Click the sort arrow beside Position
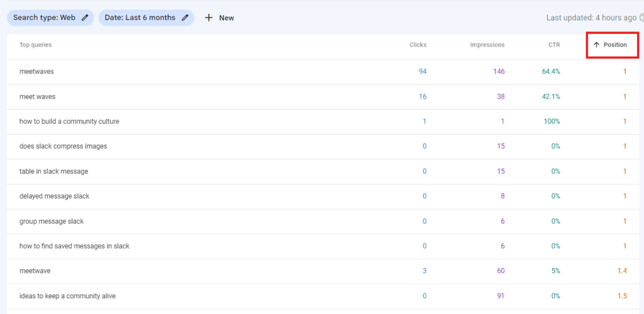Screen dimensions: 644x314 tap(597, 45)
